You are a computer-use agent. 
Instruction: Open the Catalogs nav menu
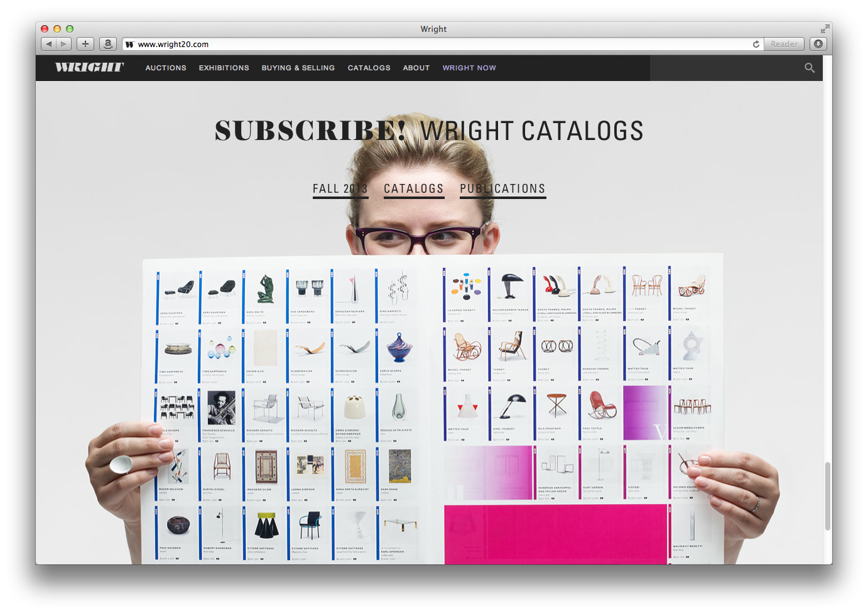pyautogui.click(x=369, y=68)
